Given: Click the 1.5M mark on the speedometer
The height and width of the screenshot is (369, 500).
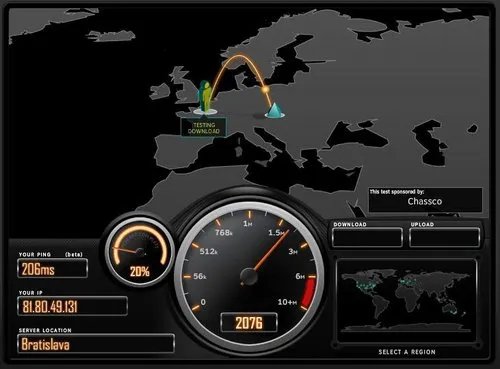Looking at the screenshot, I should [276, 233].
